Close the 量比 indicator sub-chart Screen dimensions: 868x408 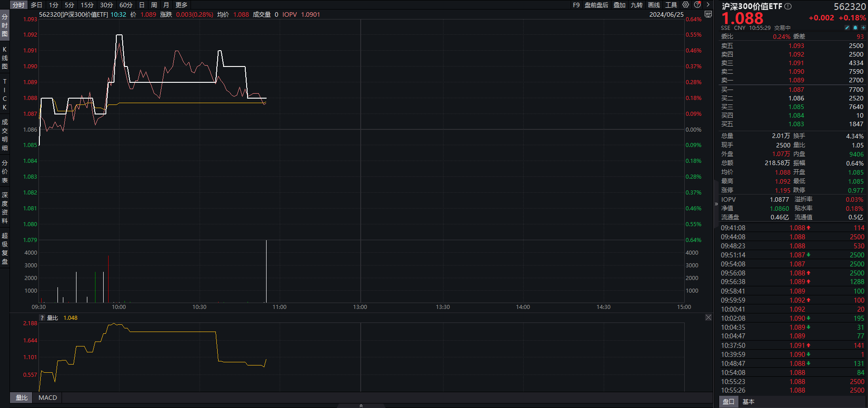pyautogui.click(x=708, y=318)
